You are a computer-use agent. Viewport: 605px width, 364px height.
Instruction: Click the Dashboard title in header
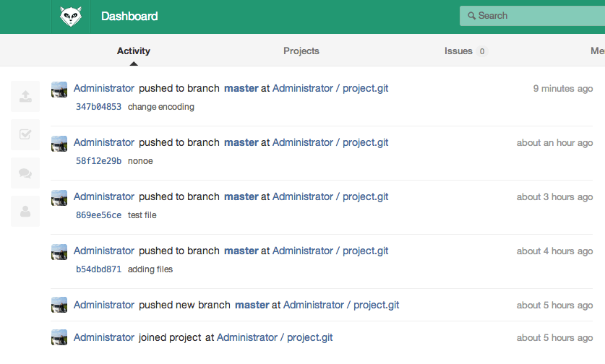pyautogui.click(x=129, y=16)
